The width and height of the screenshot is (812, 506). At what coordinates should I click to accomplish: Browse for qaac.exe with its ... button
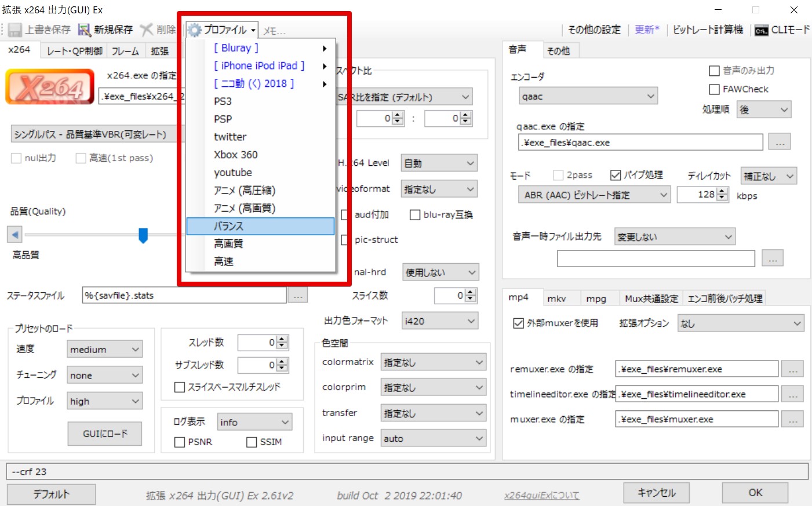point(780,142)
